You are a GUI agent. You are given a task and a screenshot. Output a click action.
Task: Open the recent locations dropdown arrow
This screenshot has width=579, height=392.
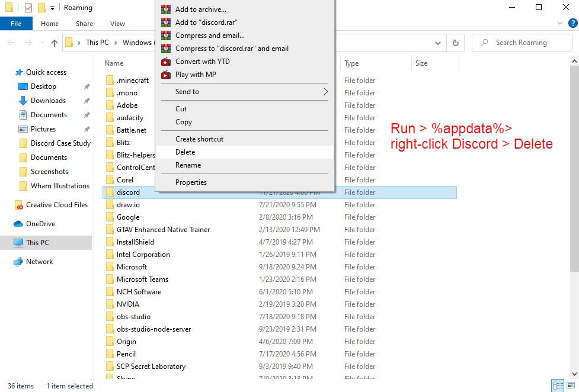click(x=42, y=43)
